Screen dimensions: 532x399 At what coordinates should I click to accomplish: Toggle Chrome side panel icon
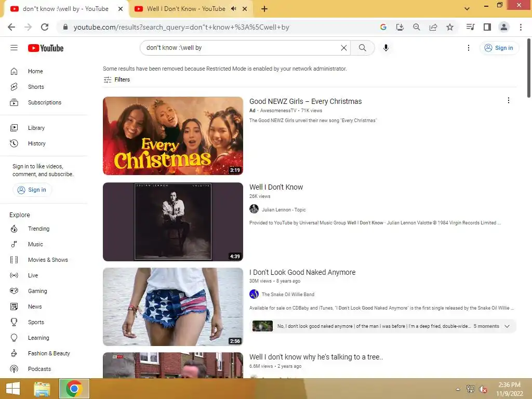487,27
